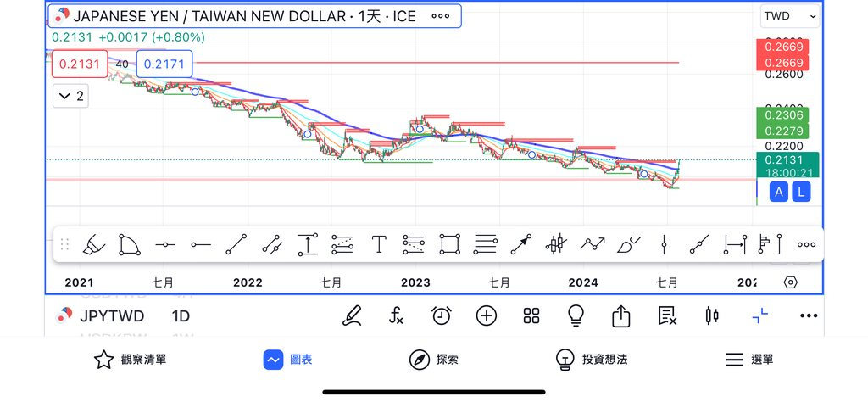Tap the 0.2171 buy price button
The image size is (868, 402).
[164, 64]
